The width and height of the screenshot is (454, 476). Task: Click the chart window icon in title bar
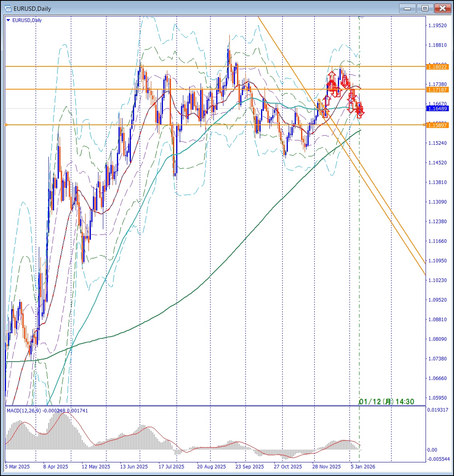[8, 8]
